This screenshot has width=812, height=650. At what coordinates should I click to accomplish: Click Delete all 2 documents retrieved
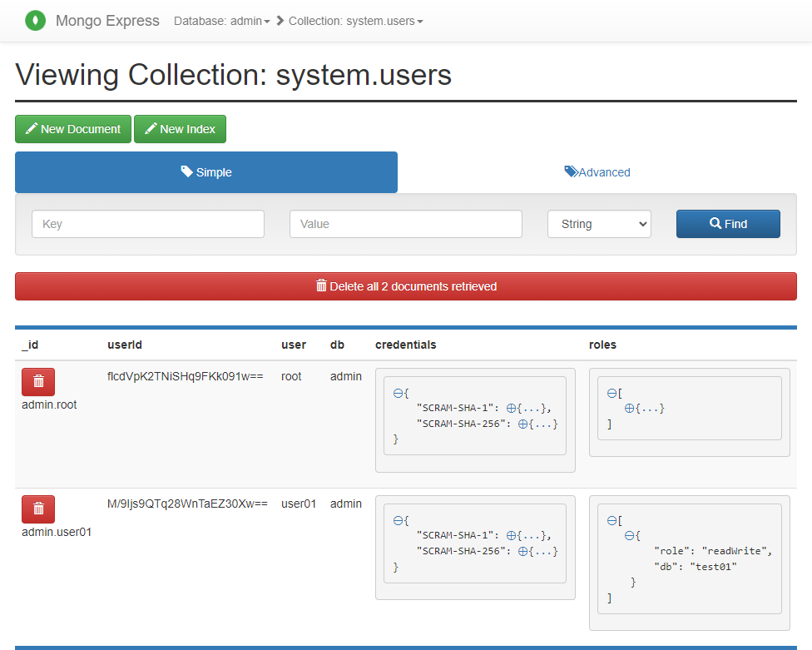406,286
